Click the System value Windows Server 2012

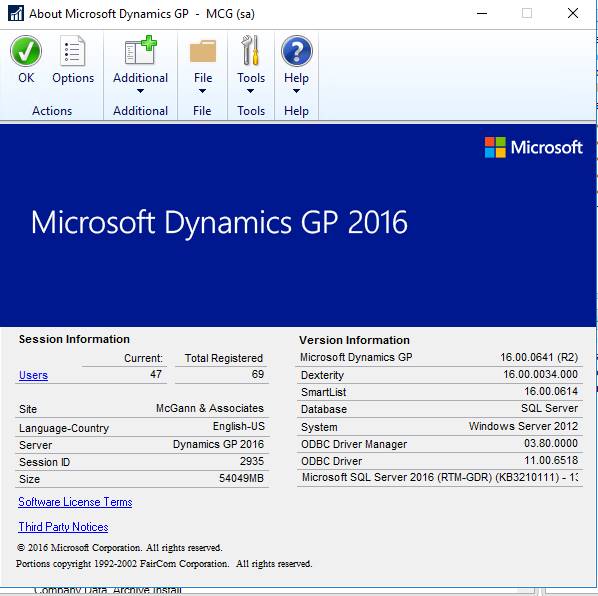click(523, 426)
